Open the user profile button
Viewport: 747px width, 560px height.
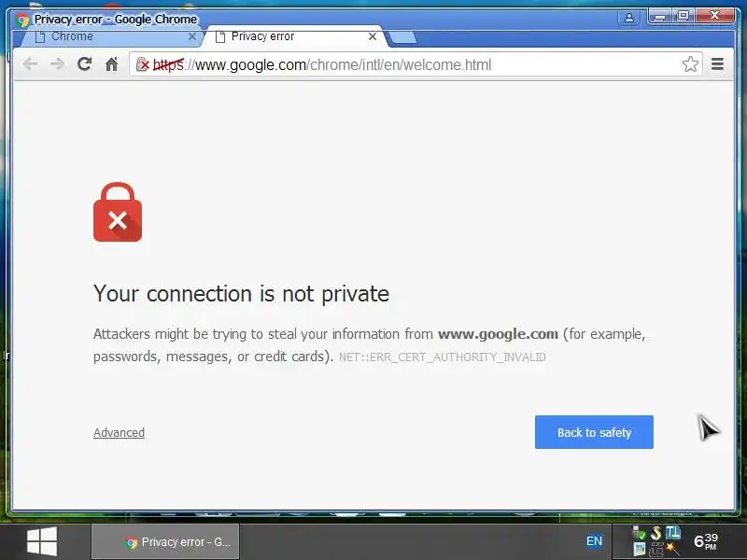tap(628, 18)
